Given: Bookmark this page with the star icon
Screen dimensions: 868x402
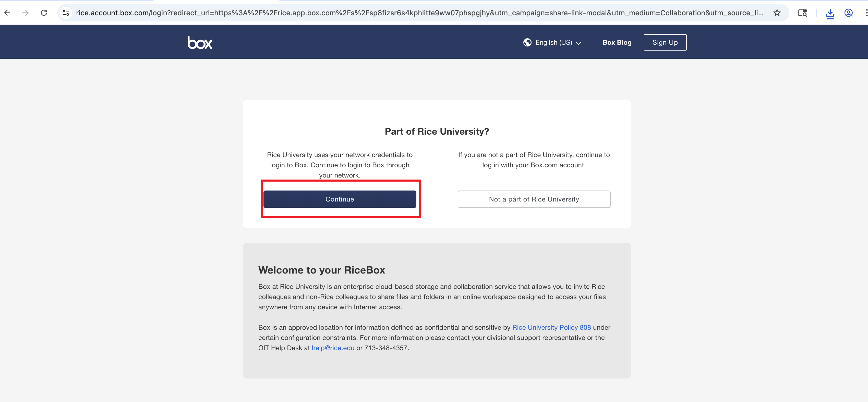Looking at the screenshot, I should 777,13.
